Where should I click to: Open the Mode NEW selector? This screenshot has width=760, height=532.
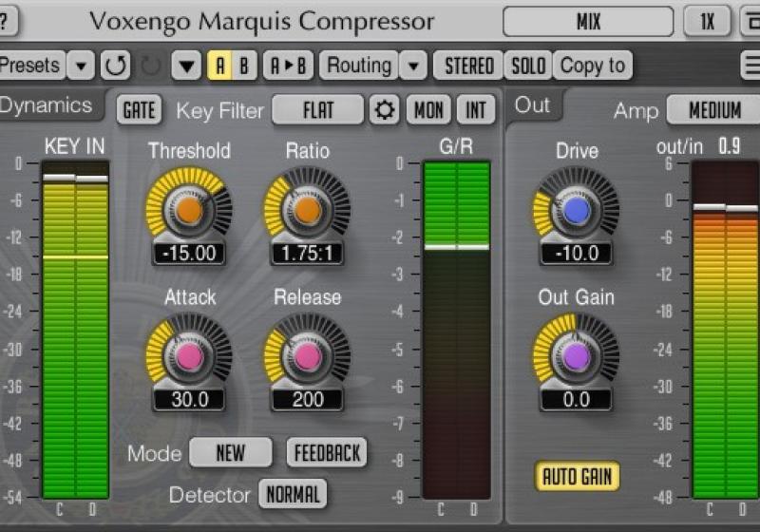tap(231, 452)
